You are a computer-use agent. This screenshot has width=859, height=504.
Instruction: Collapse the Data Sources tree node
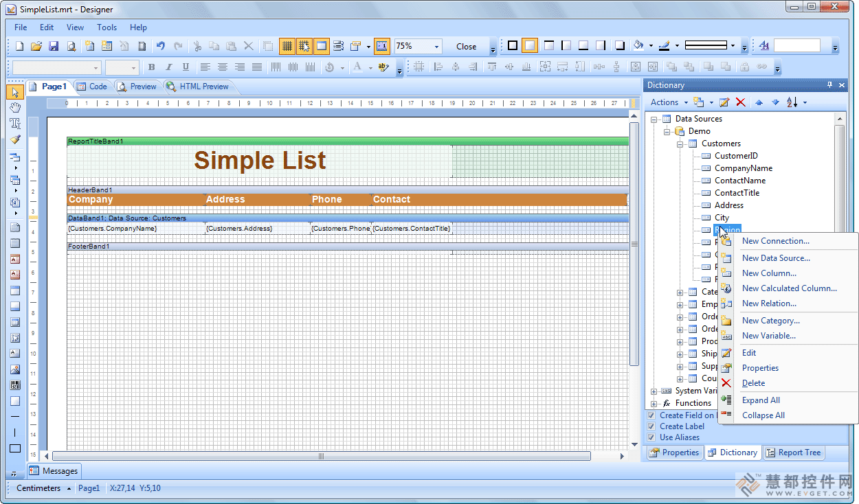pos(654,119)
